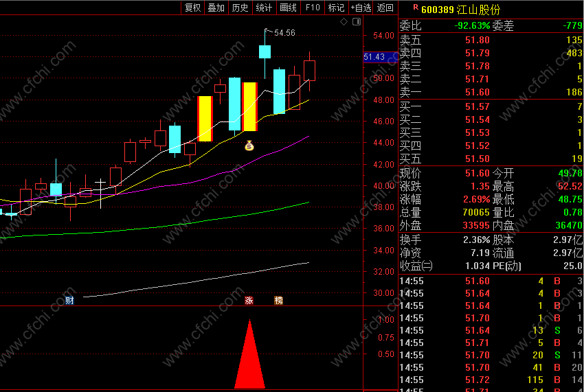The height and width of the screenshot is (392, 584).
Task: Click the 外盘 value 33595
Action: 476,225
